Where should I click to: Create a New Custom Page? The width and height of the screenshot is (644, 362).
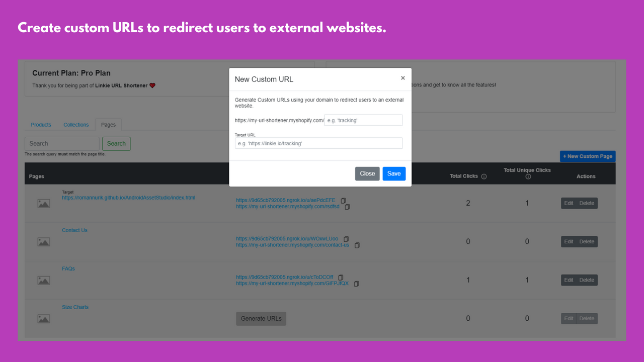tap(587, 156)
